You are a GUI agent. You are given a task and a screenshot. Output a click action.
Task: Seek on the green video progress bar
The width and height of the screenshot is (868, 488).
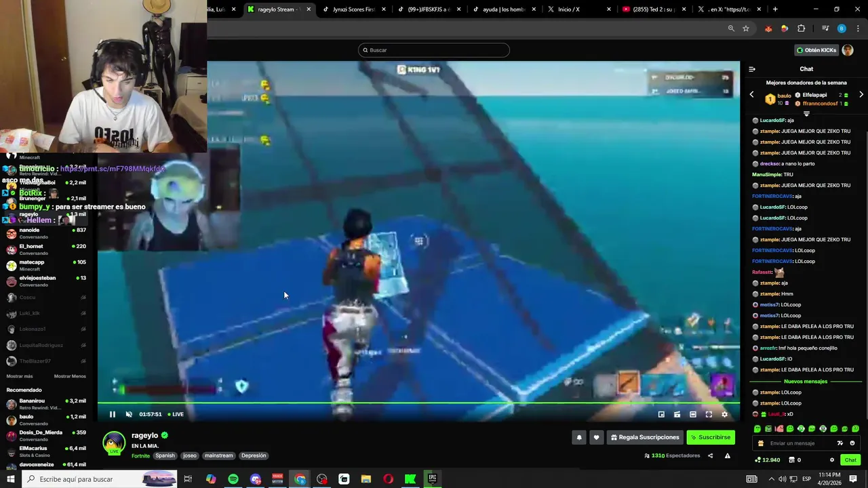pos(418,403)
